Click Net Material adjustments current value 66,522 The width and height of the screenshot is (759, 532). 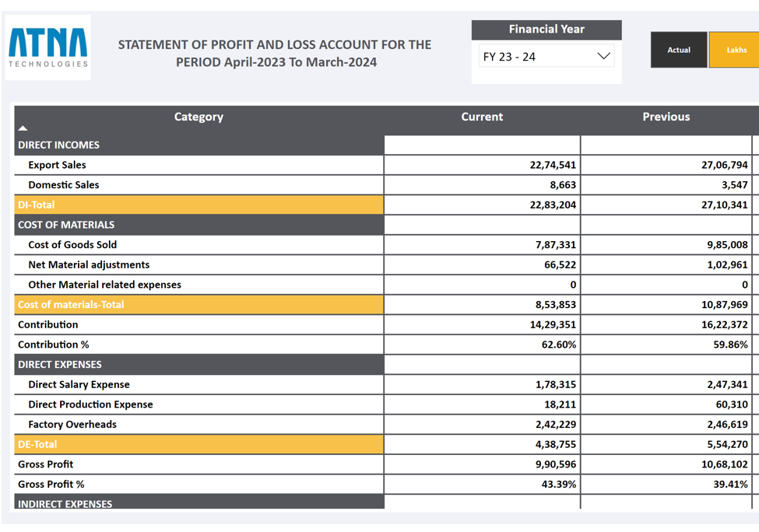(560, 264)
